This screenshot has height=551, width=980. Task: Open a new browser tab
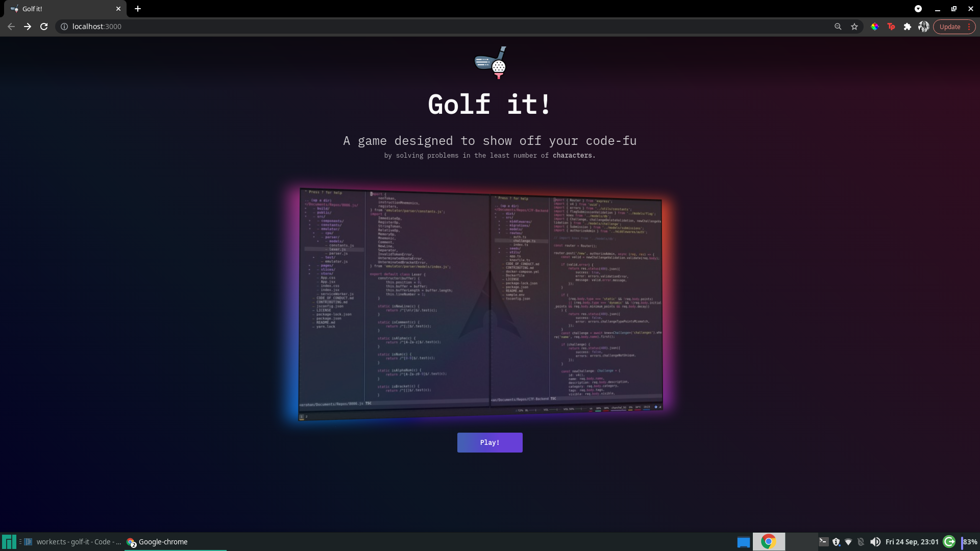(138, 9)
